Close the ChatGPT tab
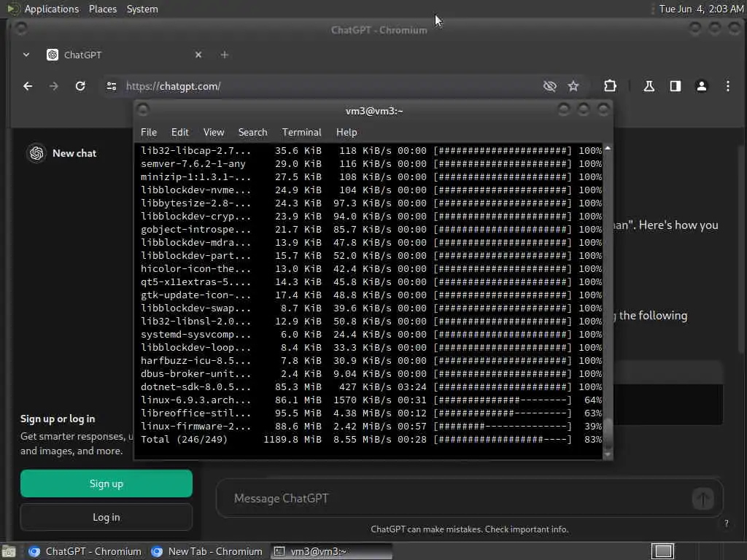The width and height of the screenshot is (747, 560). [198, 55]
